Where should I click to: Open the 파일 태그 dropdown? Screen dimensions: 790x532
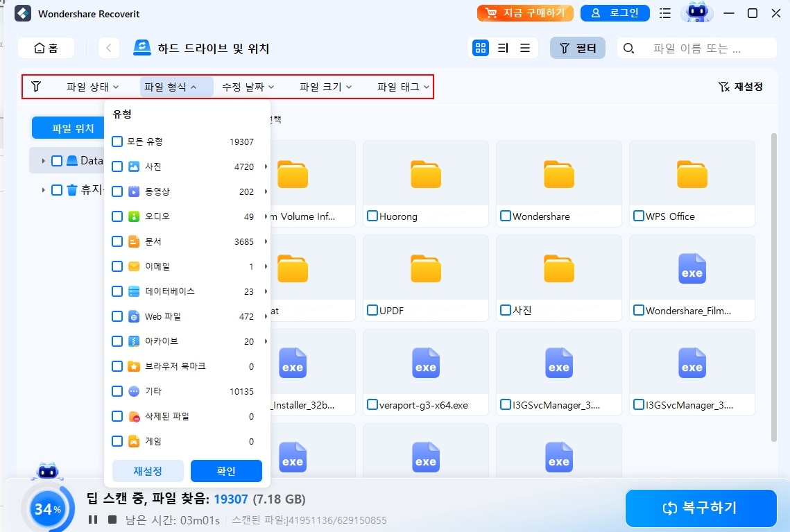(403, 87)
